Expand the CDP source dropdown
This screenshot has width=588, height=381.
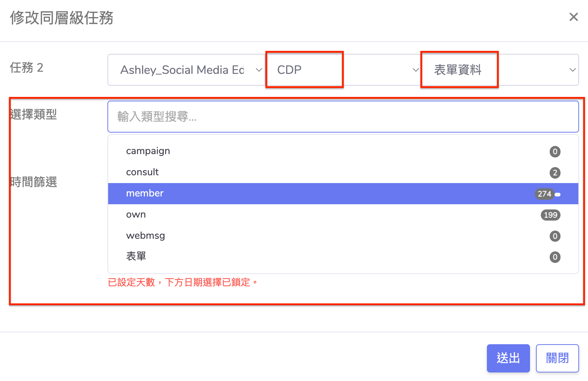tap(343, 70)
